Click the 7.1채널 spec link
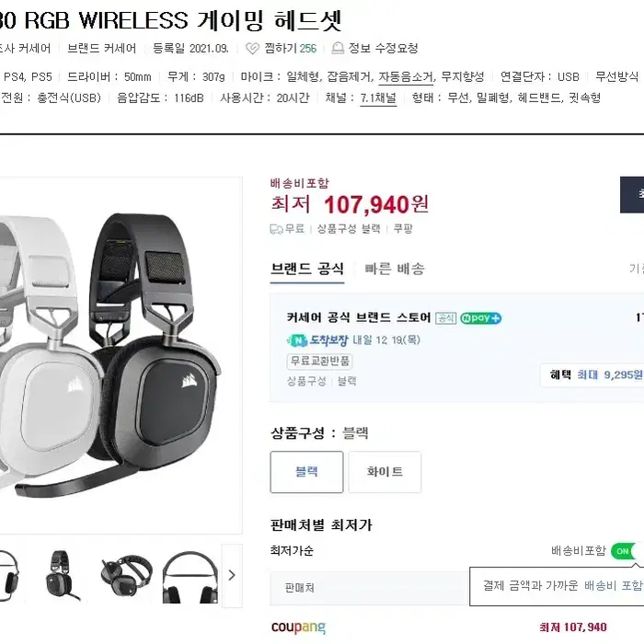The image size is (644, 644). (378, 98)
